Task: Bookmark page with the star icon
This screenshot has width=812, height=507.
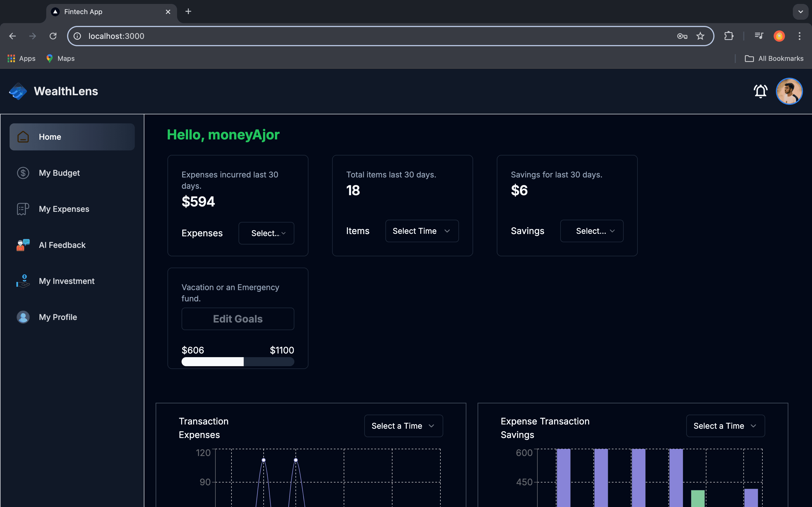Action: [x=700, y=36]
